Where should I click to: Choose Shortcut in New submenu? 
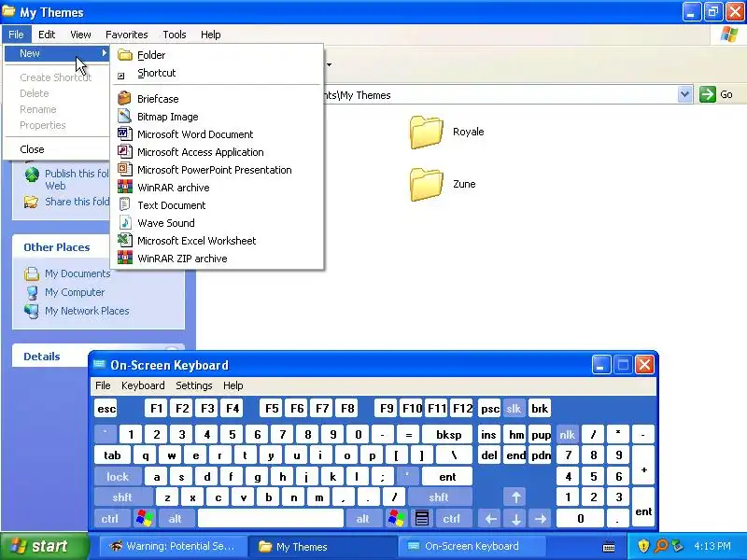[217, 74]
